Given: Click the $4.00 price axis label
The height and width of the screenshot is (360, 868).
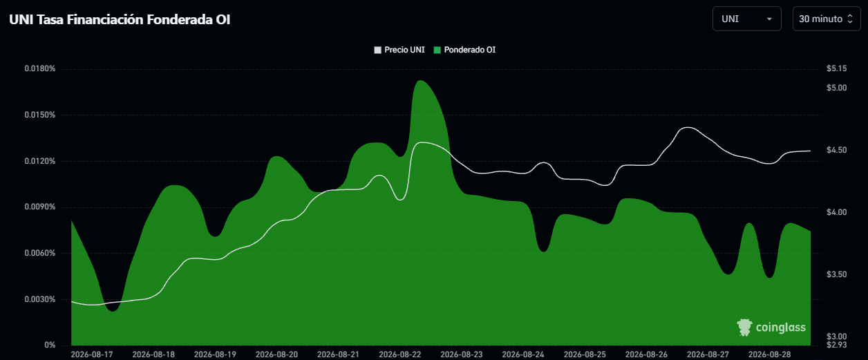Looking at the screenshot, I should [x=836, y=212].
